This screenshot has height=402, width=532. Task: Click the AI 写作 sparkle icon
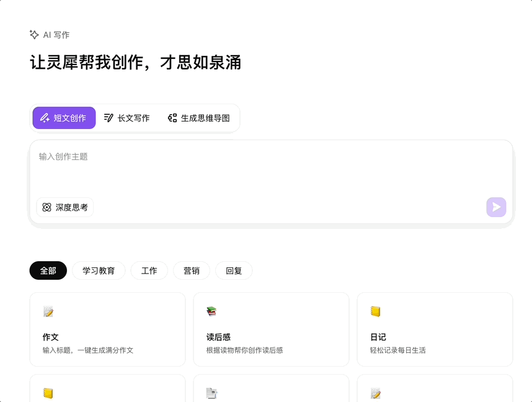pyautogui.click(x=34, y=35)
